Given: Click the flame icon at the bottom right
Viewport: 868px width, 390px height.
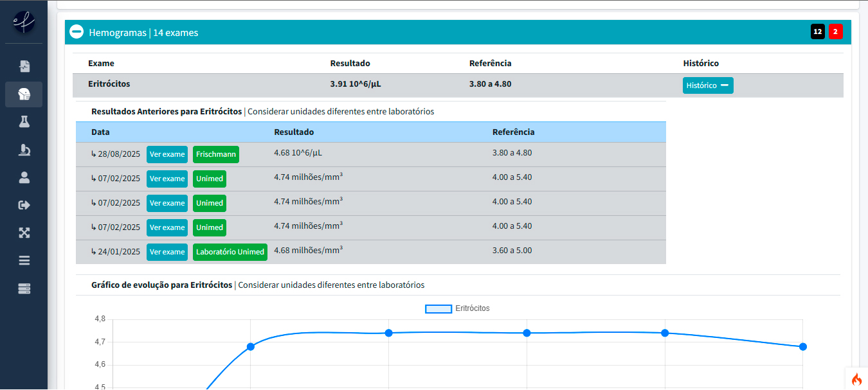Looking at the screenshot, I should [x=856, y=379].
